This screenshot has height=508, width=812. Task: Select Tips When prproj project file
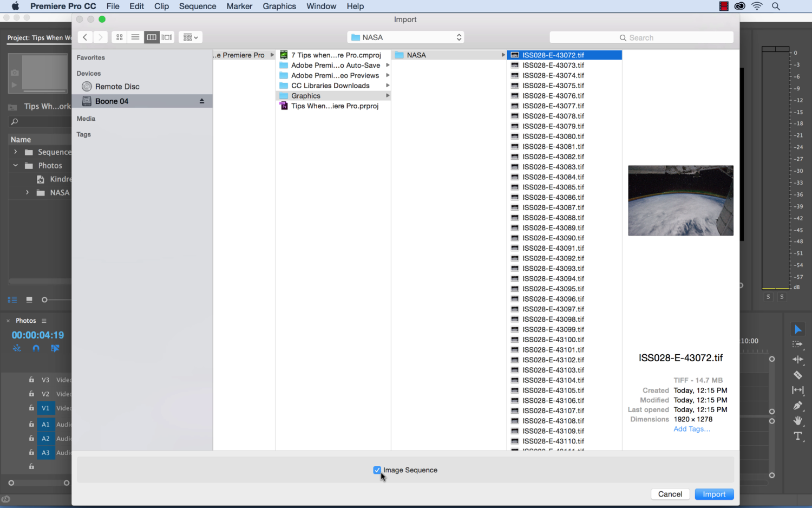333,106
